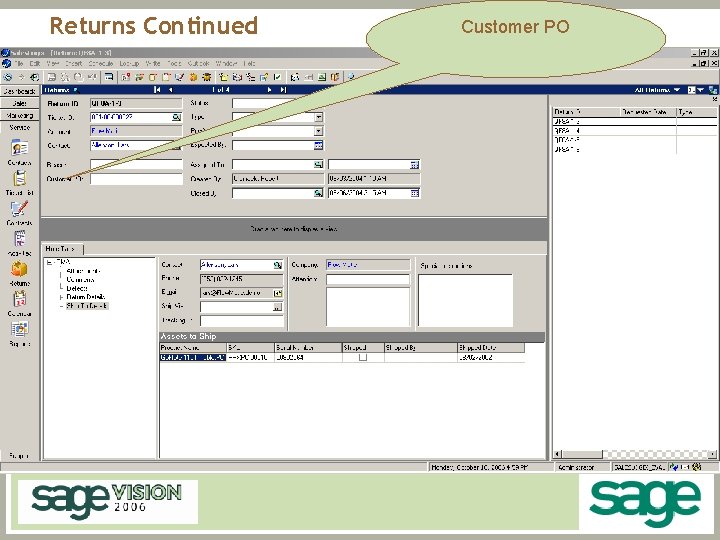Open the Contracts sidebar icon
720x540 pixels.
(19, 208)
